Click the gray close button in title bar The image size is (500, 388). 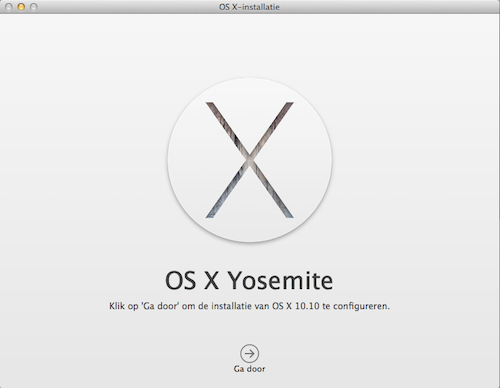(x=9, y=7)
